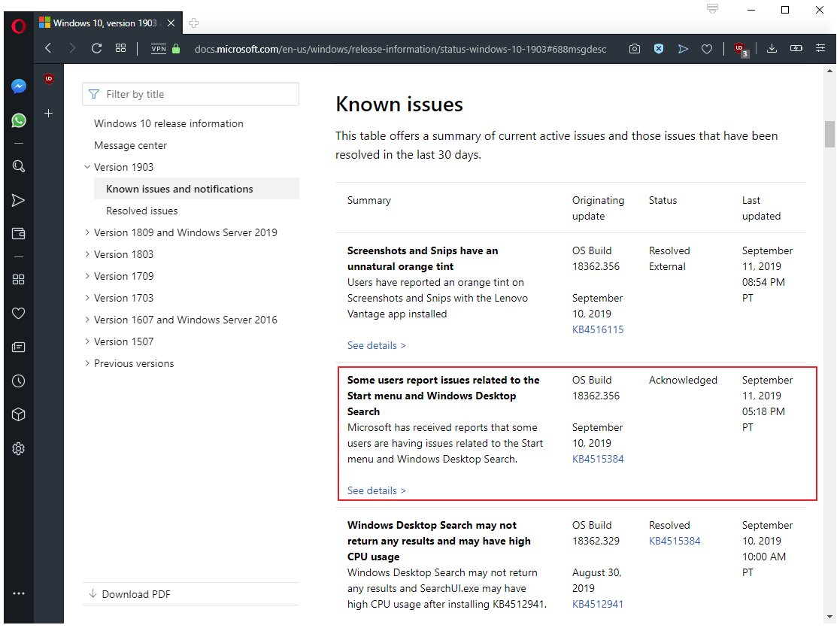This screenshot has height=628, width=840.
Task: Take a snapshot with the camera icon
Action: coord(634,48)
